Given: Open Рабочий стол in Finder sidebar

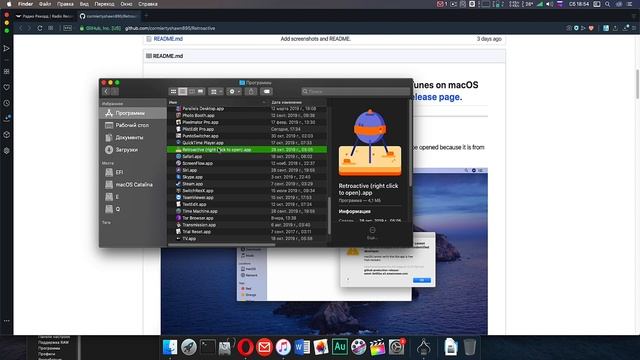Looking at the screenshot, I should click(133, 125).
